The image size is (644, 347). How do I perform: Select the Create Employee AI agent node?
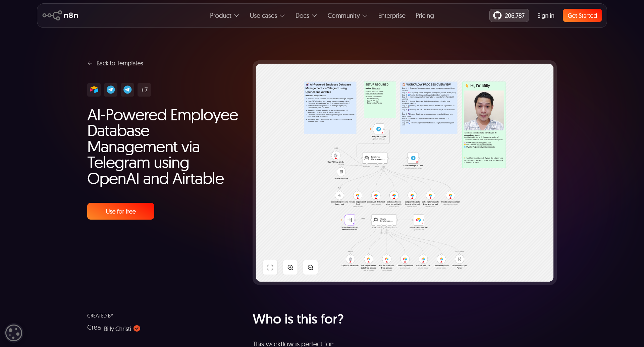[x=384, y=220]
